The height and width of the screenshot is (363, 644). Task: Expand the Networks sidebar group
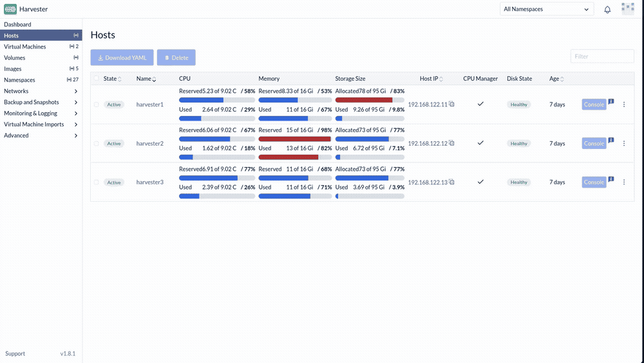[41, 91]
